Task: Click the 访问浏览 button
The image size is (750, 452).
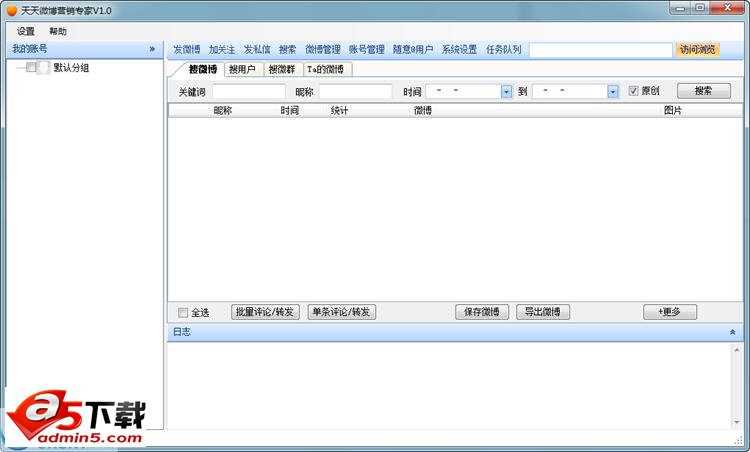Action: tap(697, 49)
